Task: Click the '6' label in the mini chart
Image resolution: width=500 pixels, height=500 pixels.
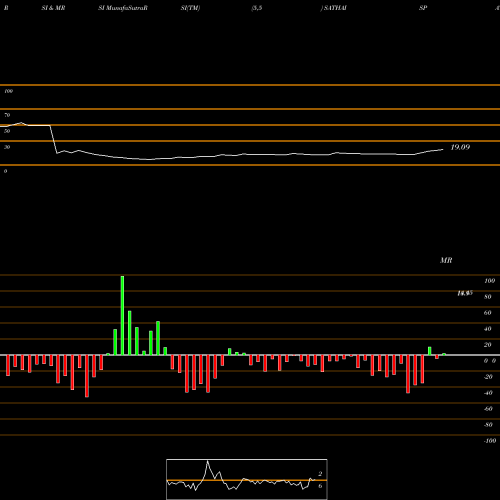Action: coord(320,486)
